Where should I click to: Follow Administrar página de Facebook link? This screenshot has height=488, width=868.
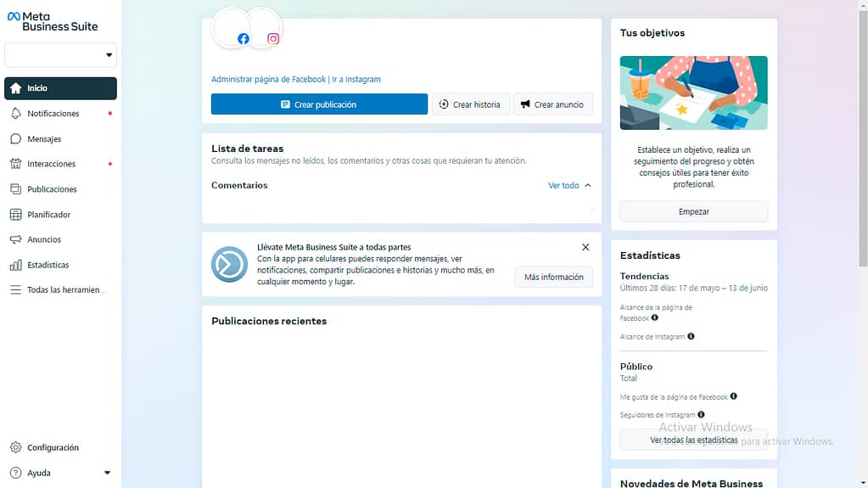[x=268, y=79]
